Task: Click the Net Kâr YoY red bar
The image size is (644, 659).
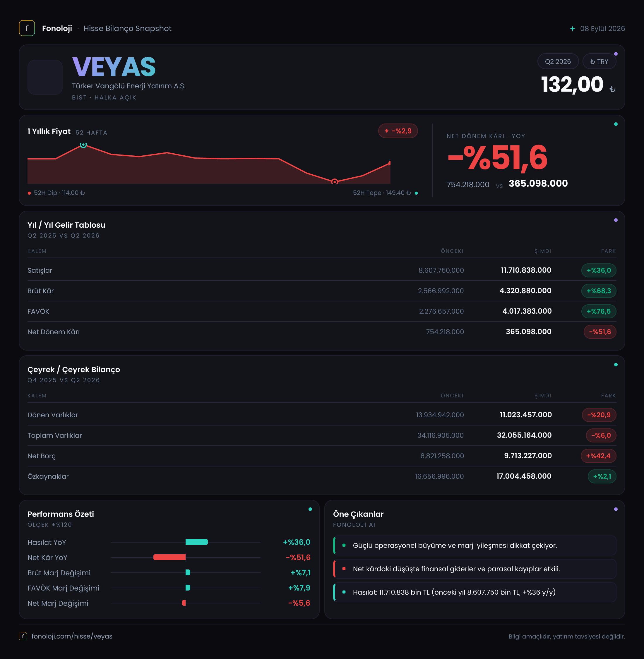Action: point(169,557)
